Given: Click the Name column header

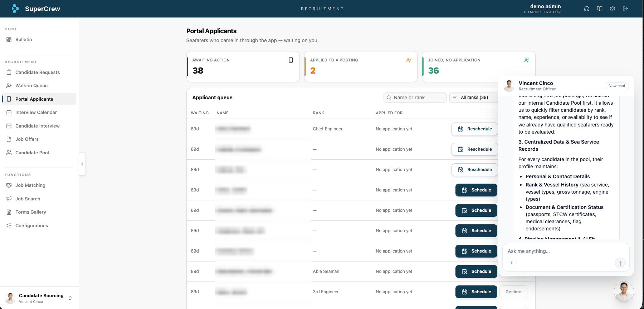Looking at the screenshot, I should click(223, 113).
